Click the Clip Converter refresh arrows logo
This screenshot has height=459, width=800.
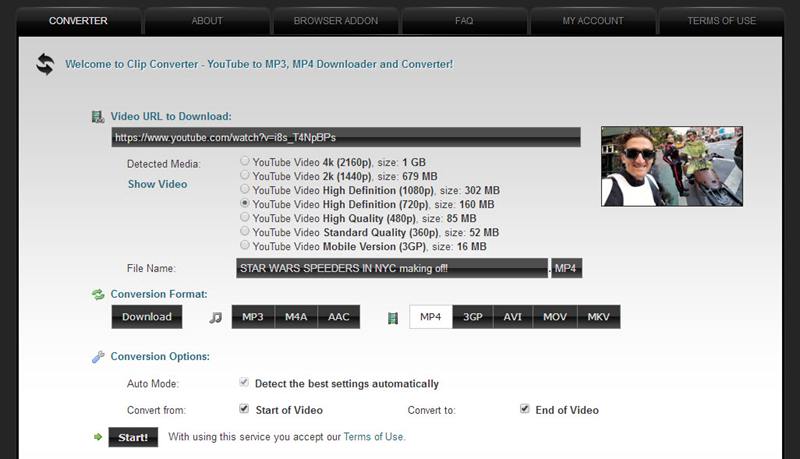(45, 64)
